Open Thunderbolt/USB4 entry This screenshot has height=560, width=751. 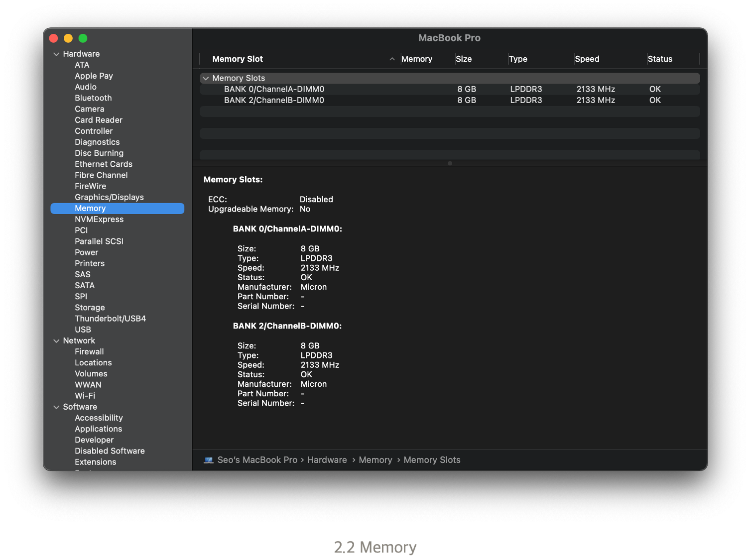(110, 319)
